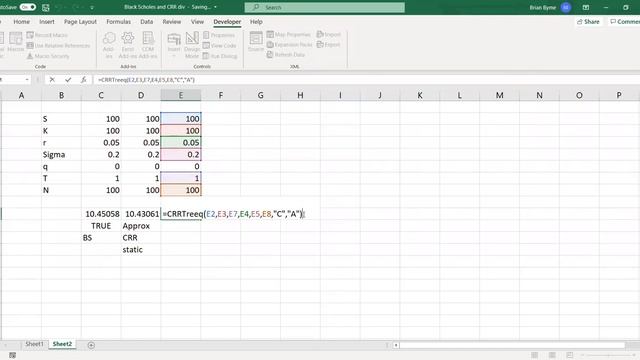Click the COM Add-ins icon
The image size is (640, 360).
tap(148, 45)
